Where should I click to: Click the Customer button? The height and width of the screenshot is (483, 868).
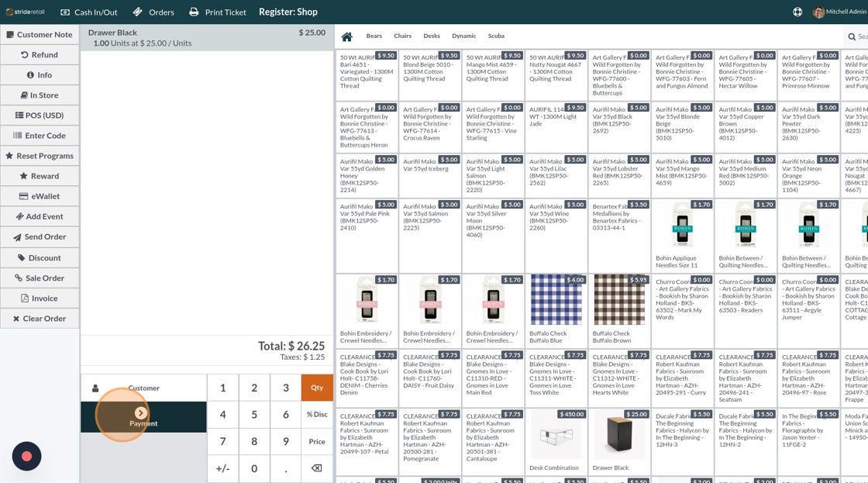(x=144, y=388)
